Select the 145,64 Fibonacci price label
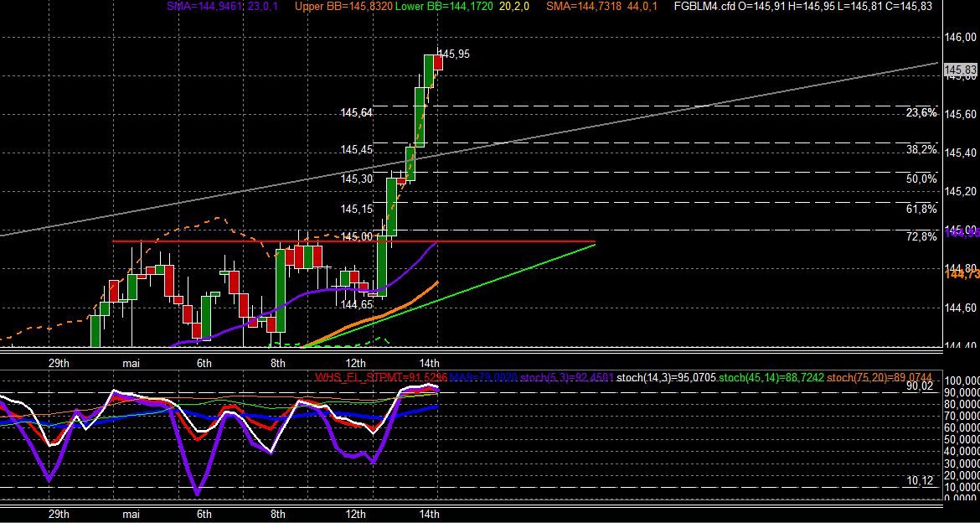Viewport: 980px width, 523px height. click(357, 112)
